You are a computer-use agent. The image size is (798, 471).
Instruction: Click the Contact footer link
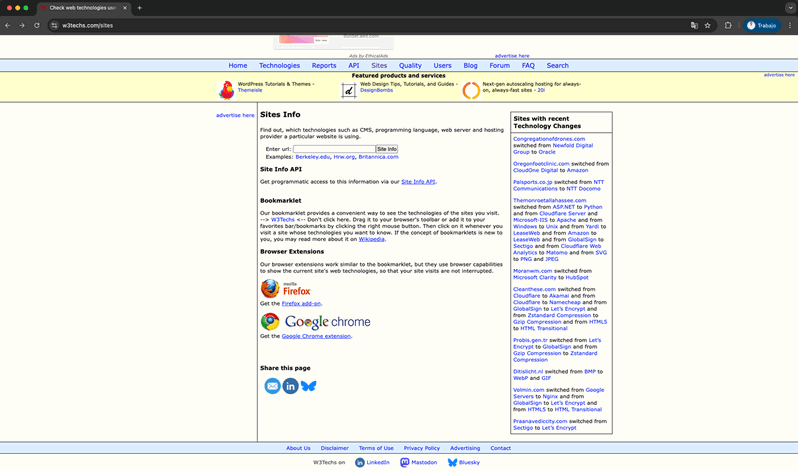500,449
